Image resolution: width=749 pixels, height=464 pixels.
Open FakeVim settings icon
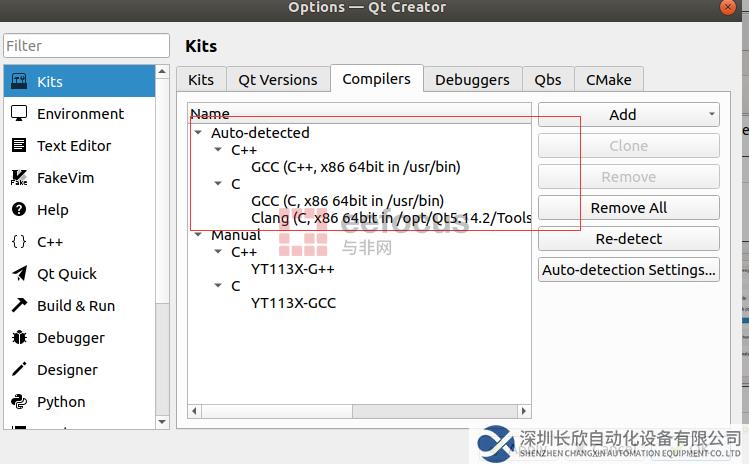19,177
